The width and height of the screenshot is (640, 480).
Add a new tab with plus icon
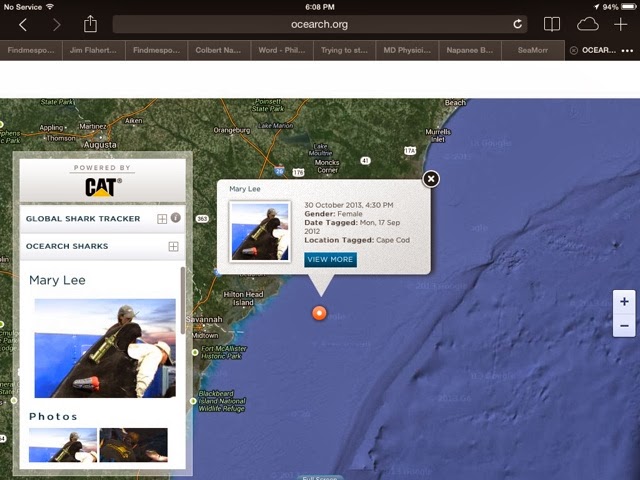click(620, 24)
